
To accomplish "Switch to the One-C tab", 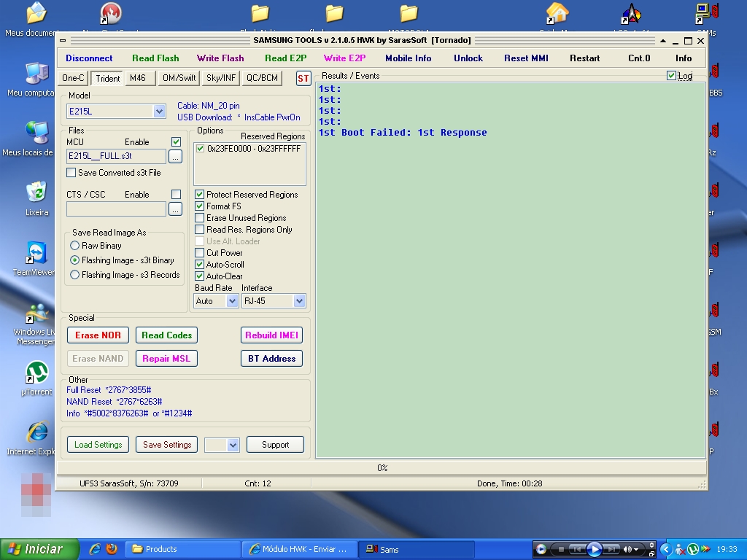I will (73, 78).
